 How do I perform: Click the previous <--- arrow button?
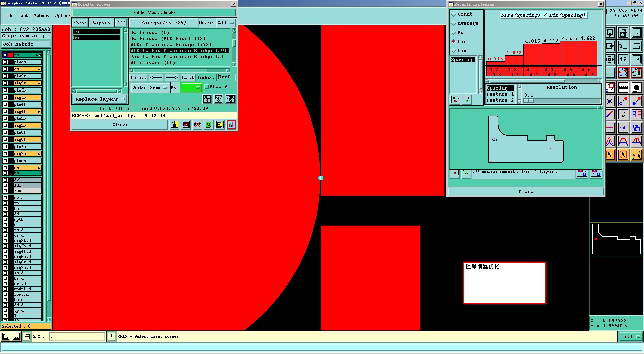156,77
